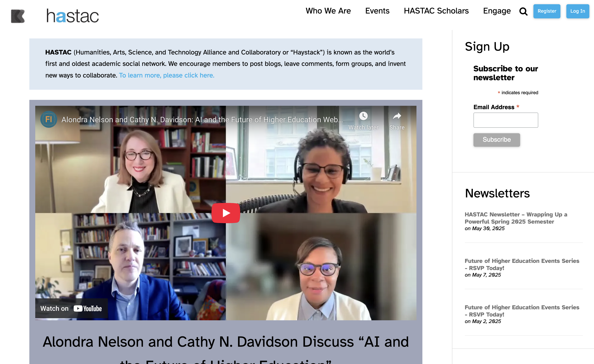Click the Register button
The image size is (594, 364).
click(x=547, y=11)
